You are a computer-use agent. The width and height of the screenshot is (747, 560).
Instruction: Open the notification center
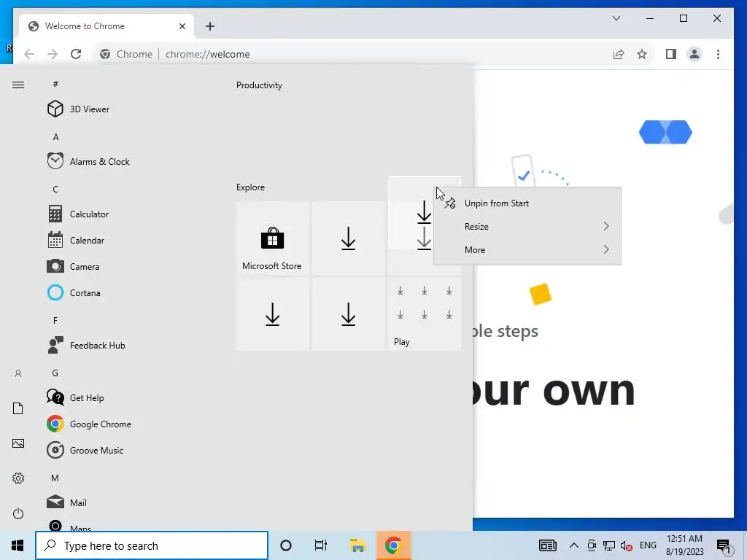(723, 545)
